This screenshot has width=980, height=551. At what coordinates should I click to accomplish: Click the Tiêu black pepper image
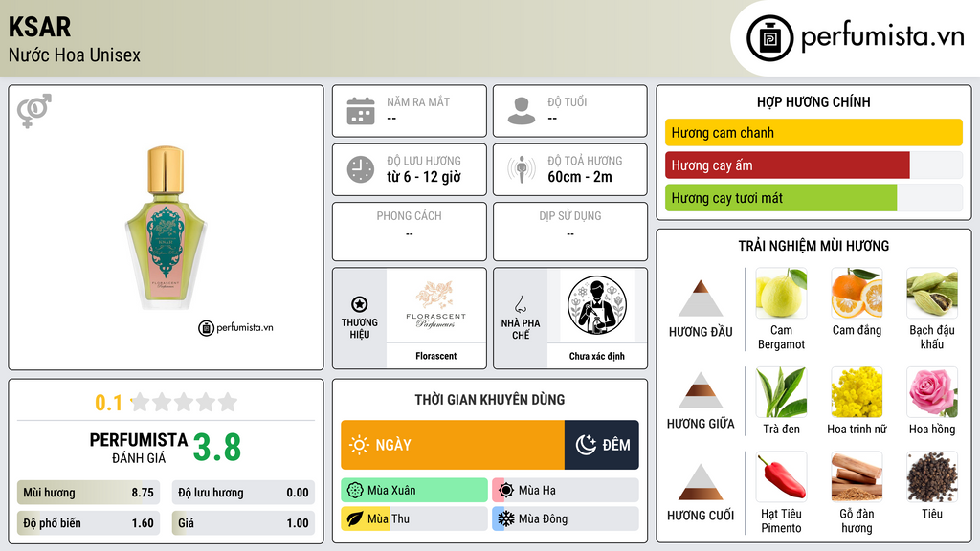[x=932, y=477]
